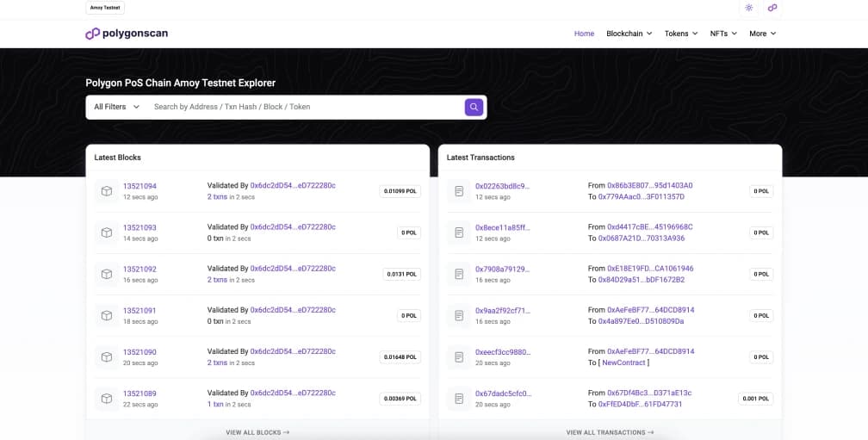This screenshot has width=868, height=440.
Task: Click the cube icon for block 13521094
Action: [107, 191]
